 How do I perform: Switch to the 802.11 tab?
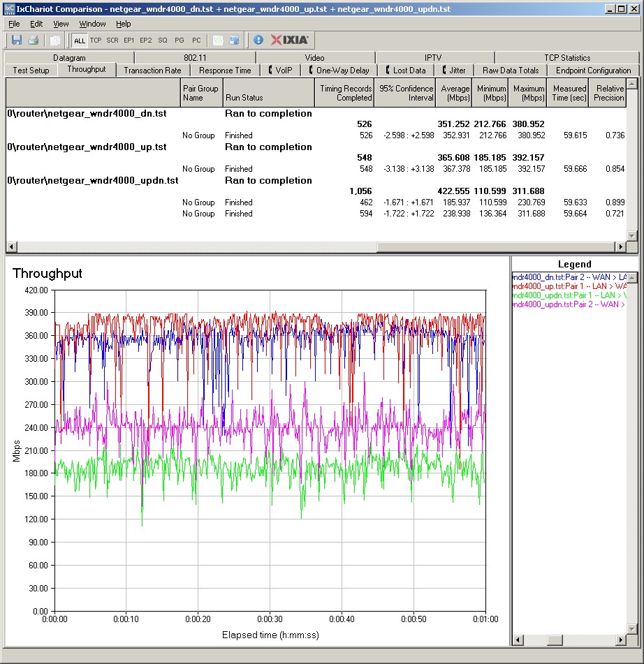click(195, 57)
